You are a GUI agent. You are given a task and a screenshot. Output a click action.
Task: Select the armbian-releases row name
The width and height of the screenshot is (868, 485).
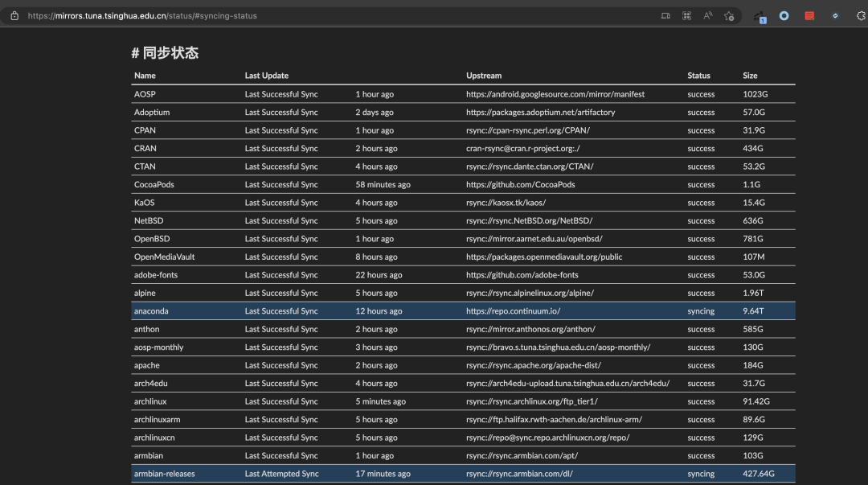pos(164,474)
